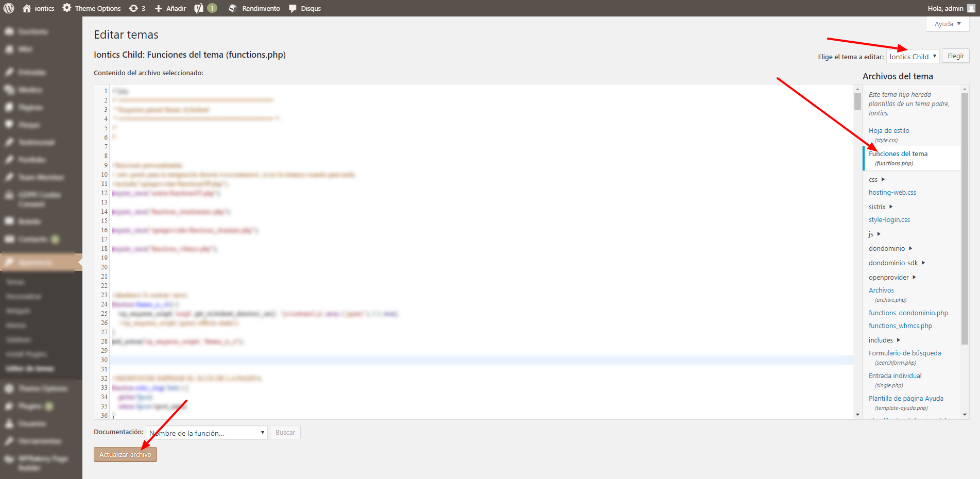
Task: Select Funciones del tema in the file list
Action: coord(898,153)
